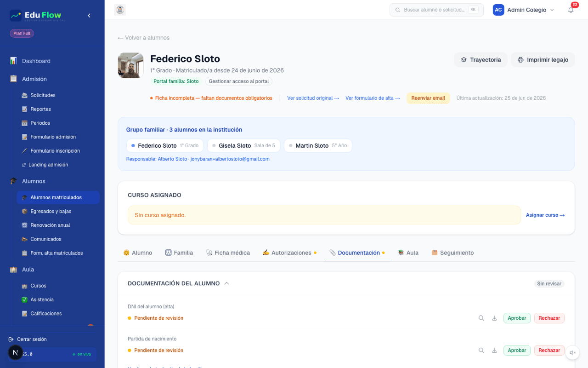Click Federico Sloto's profile photo
588x368 pixels.
click(x=130, y=65)
